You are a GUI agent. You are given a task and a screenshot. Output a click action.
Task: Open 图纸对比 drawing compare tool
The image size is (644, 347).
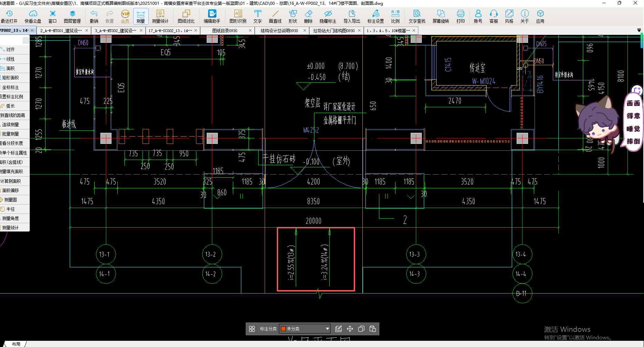186,16
